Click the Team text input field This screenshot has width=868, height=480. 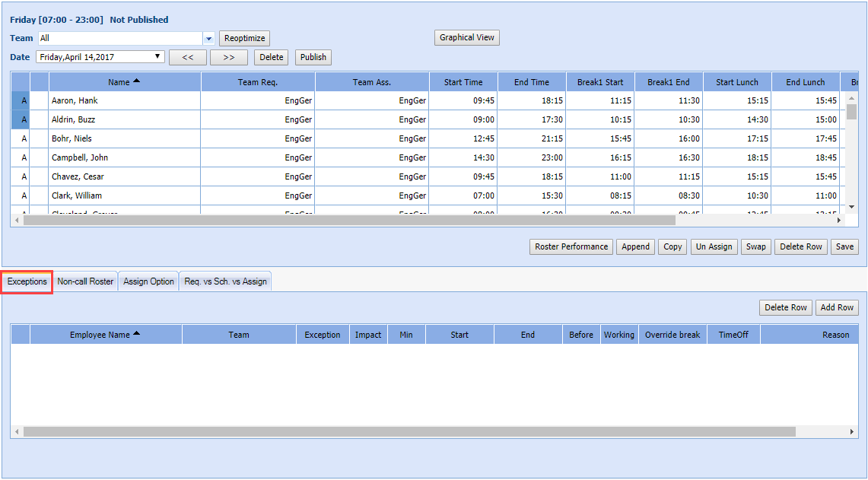coord(120,38)
